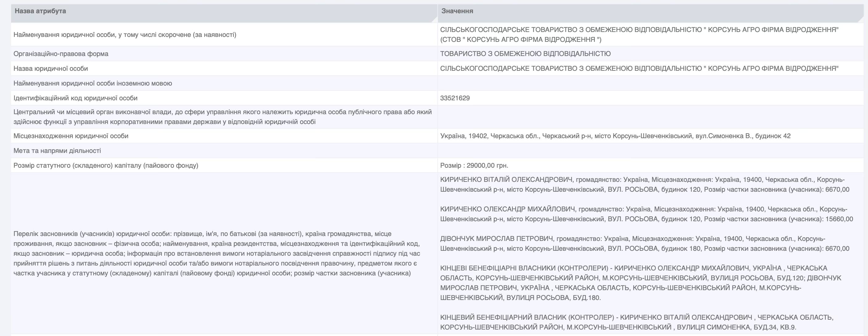The image size is (868, 336).
Task: Click the legal address value with "вул.Симоненка В."
Action: (615, 136)
